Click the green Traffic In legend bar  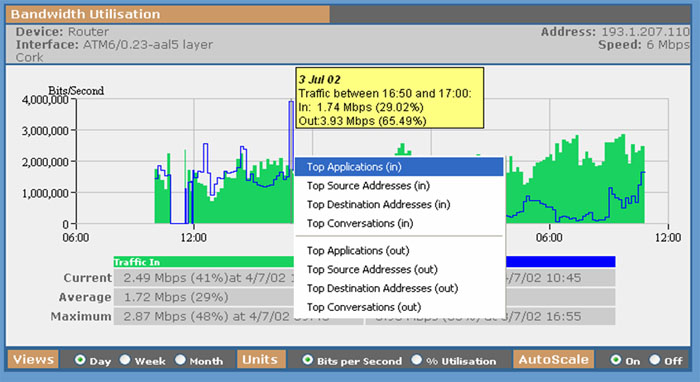pyautogui.click(x=204, y=262)
